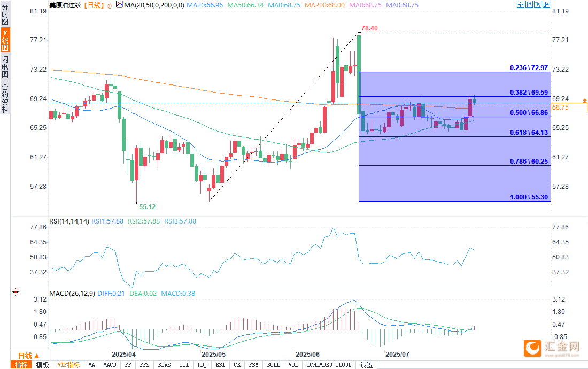Choose the PSY indicator tab
The height and width of the screenshot is (369, 588).
[x=253, y=365]
